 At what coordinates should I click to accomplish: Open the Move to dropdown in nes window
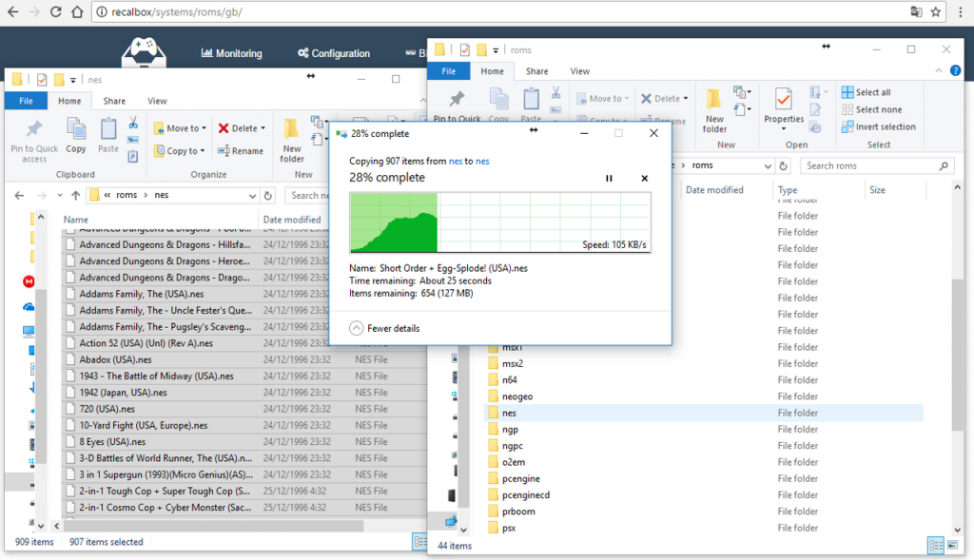(x=182, y=128)
